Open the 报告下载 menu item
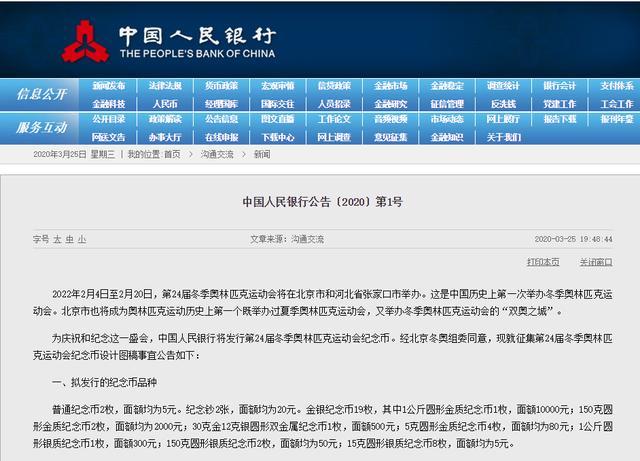The image size is (640, 461). 560,119
